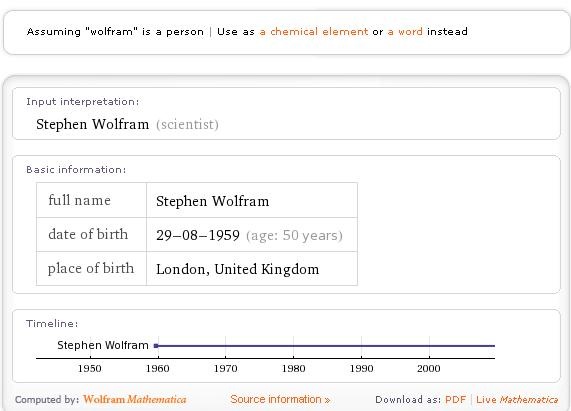
Task: Click the blue lifespan bar on timeline
Action: click(326, 346)
